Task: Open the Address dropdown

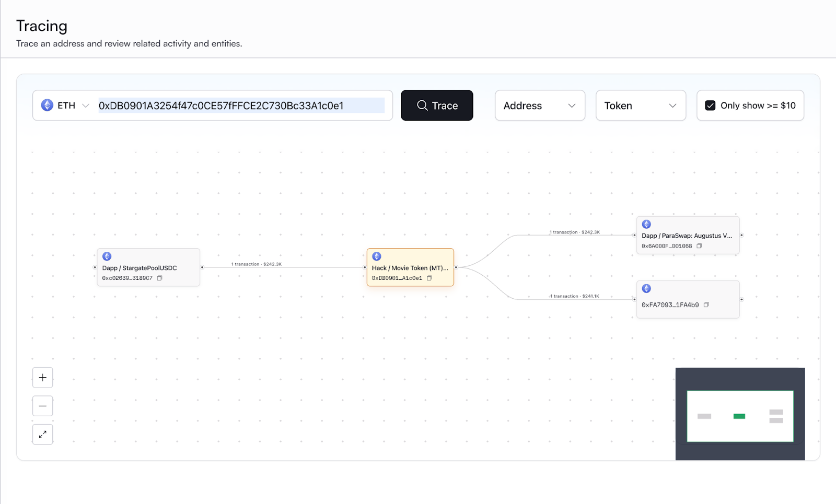Action: coord(539,106)
